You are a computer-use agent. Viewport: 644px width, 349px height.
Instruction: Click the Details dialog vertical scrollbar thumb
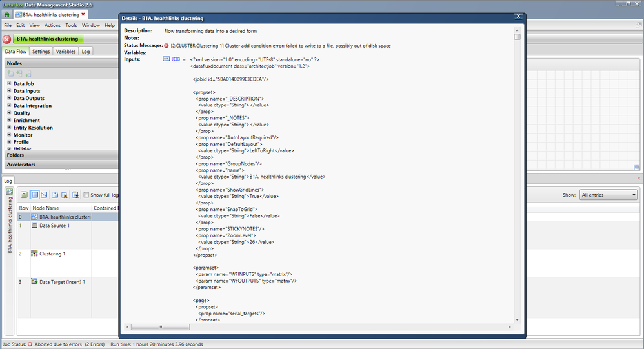click(x=517, y=37)
